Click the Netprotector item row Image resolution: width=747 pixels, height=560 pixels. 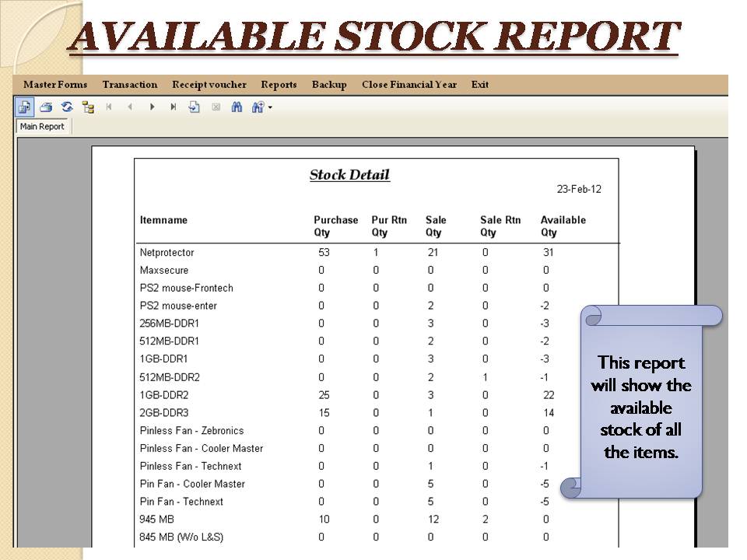[346, 252]
